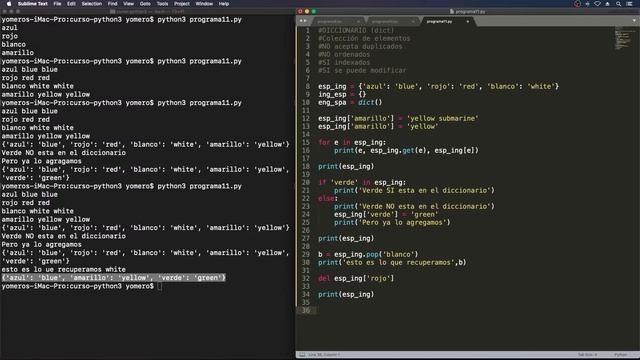Click the programa11.py file icon in title bar
The image size is (640, 360).
[x=452, y=11]
